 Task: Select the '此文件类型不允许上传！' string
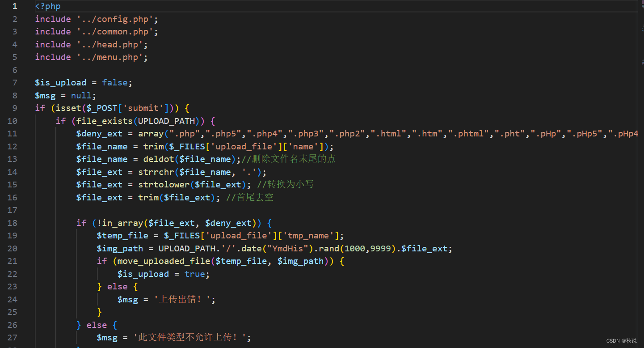(x=190, y=338)
